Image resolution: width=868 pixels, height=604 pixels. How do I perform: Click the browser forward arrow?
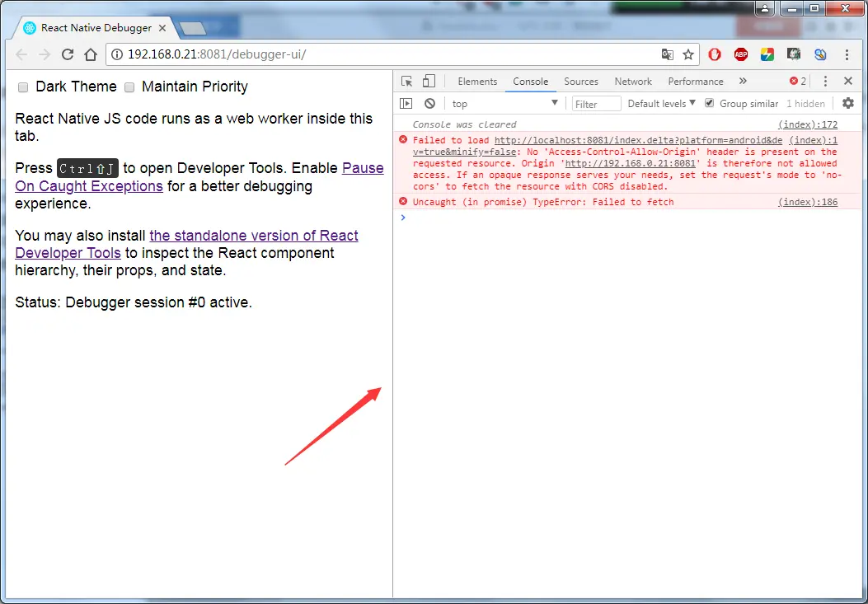coord(45,54)
